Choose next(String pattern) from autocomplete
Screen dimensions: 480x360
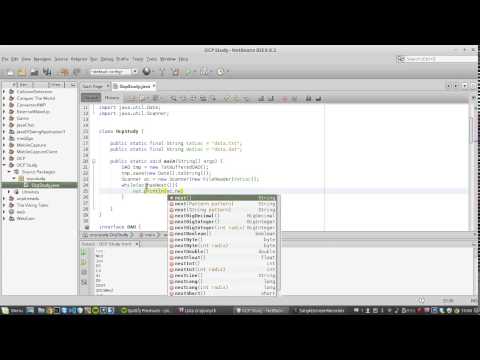point(222,210)
